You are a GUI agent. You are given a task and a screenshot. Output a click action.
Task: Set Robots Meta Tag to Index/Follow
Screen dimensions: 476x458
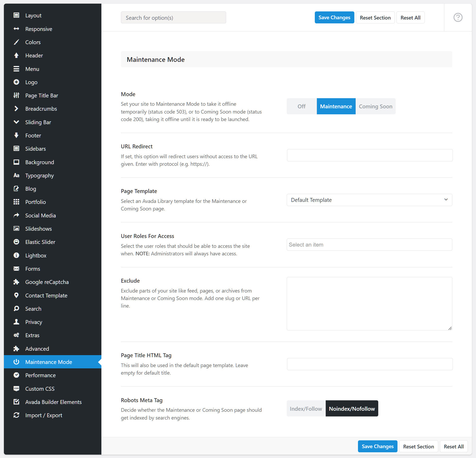tap(306, 408)
